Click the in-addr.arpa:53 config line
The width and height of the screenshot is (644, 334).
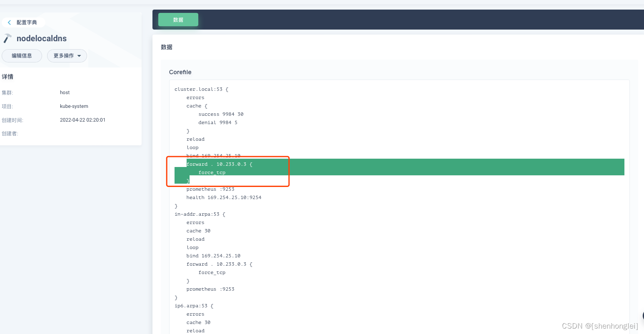point(200,214)
